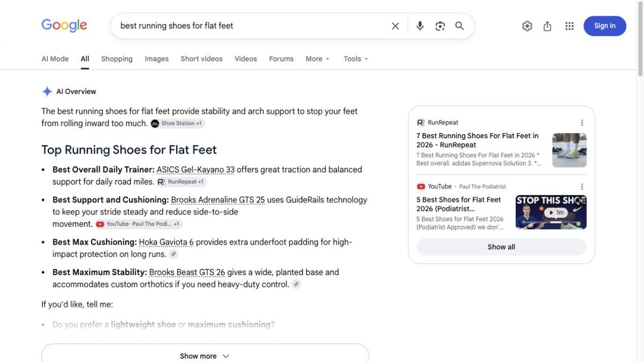Start voice search with the microphone icon
This screenshot has width=644, height=362.
(x=420, y=26)
